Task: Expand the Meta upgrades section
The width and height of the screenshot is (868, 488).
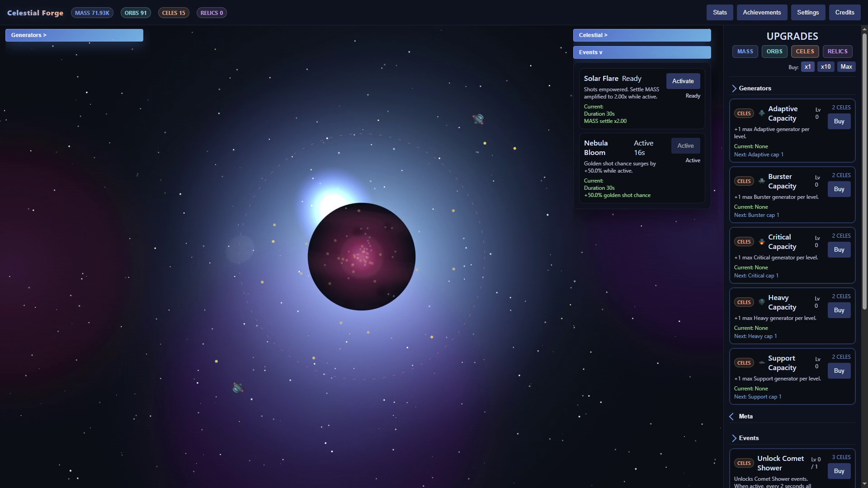Action: pos(745,417)
